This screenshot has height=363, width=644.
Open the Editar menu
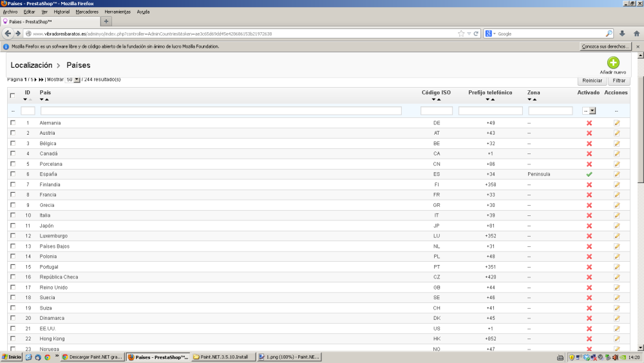click(x=29, y=12)
